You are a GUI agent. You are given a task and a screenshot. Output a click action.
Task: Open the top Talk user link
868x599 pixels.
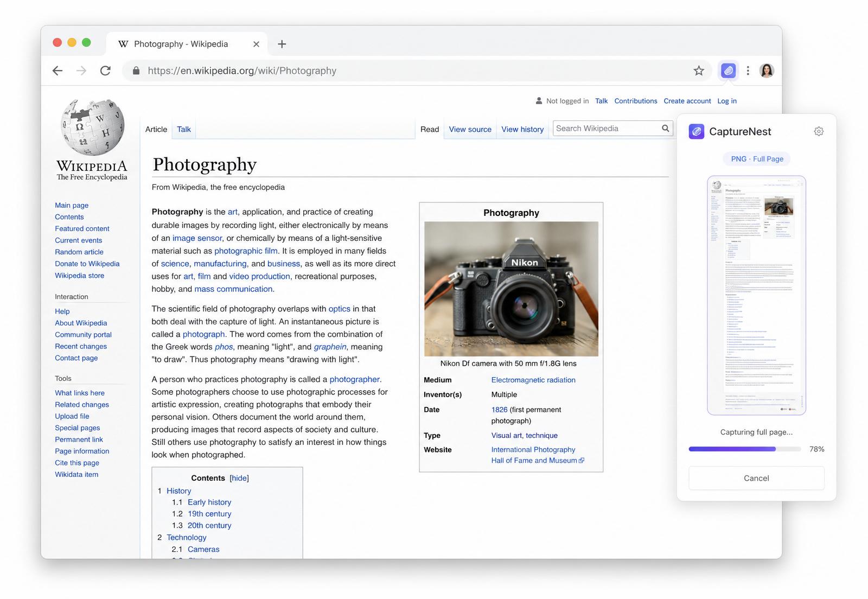click(601, 101)
